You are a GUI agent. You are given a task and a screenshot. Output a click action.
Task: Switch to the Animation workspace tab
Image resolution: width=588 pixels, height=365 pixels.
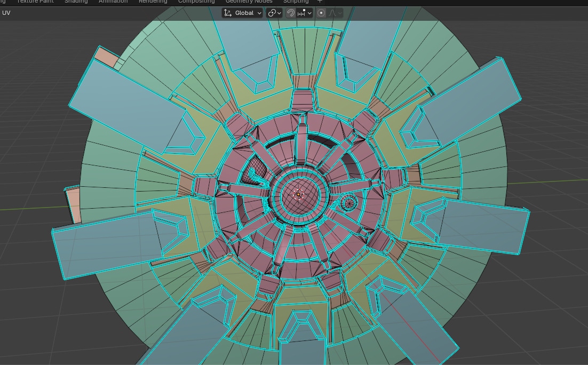113,2
